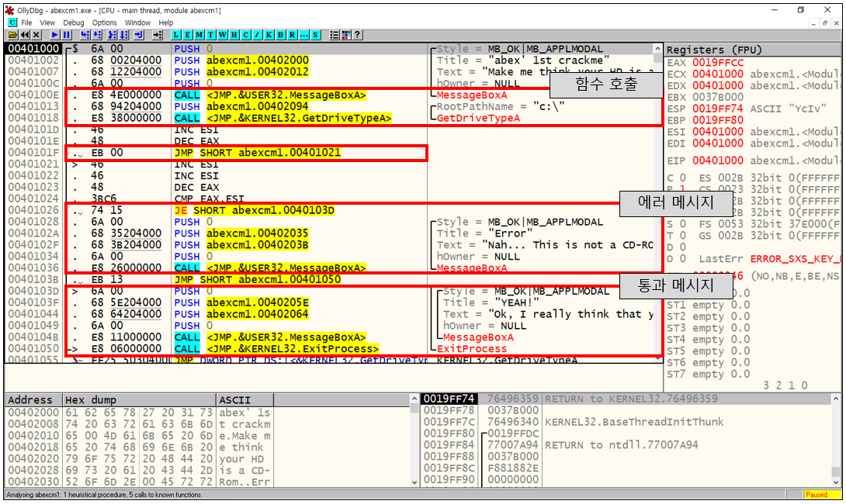Open a file with the folder toolbar icon
This screenshot has height=504, width=846.
tap(12, 35)
